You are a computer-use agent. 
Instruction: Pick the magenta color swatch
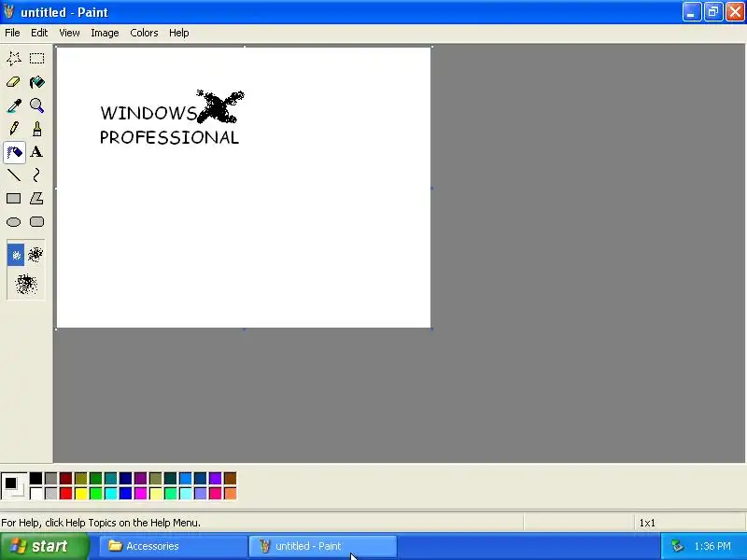click(x=141, y=493)
